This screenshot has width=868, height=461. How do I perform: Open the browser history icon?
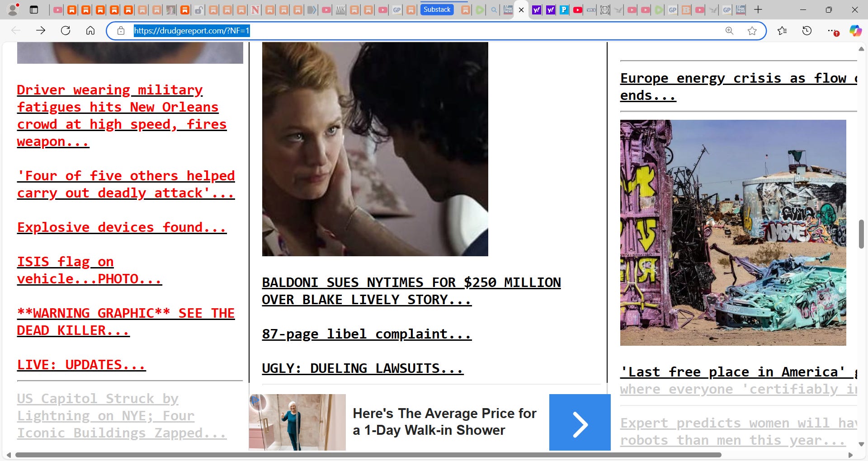(x=807, y=31)
